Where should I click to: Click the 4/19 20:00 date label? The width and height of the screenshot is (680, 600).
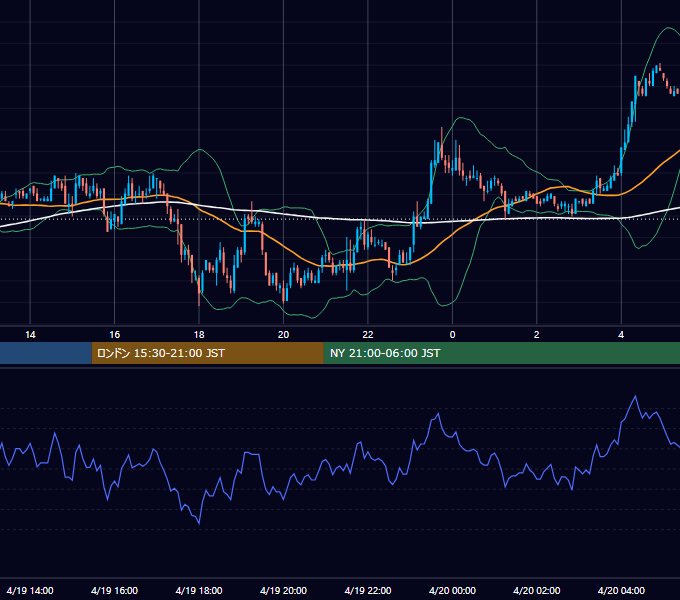click(x=283, y=590)
